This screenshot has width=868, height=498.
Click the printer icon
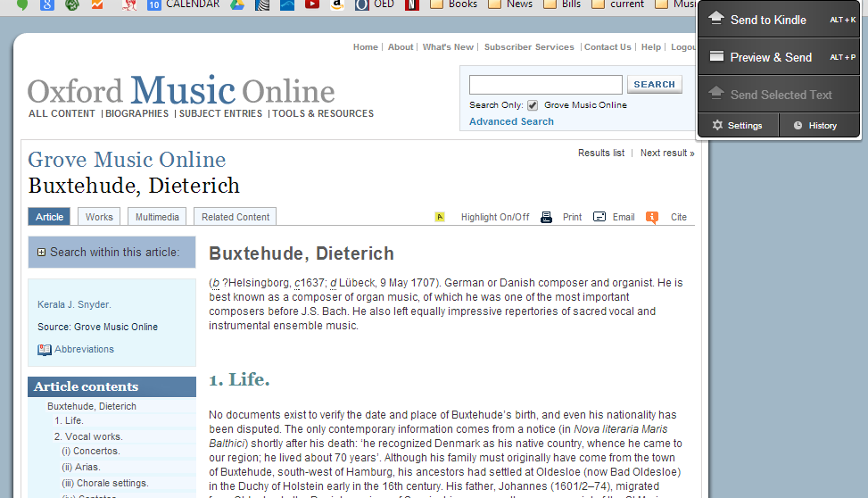[x=546, y=217]
